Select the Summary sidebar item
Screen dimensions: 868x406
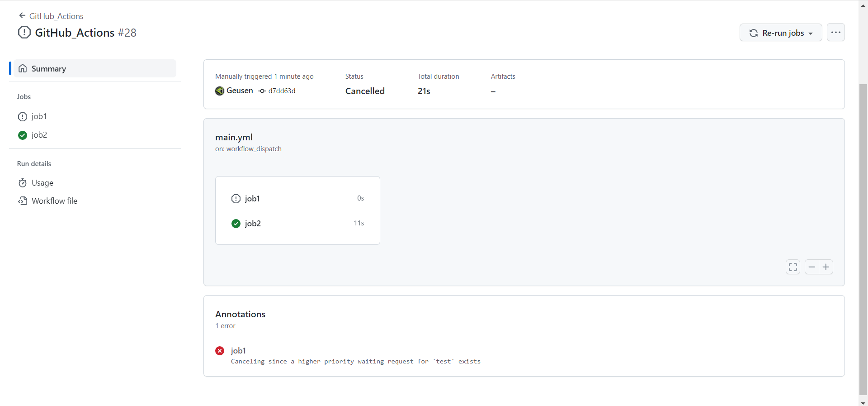(95, 68)
